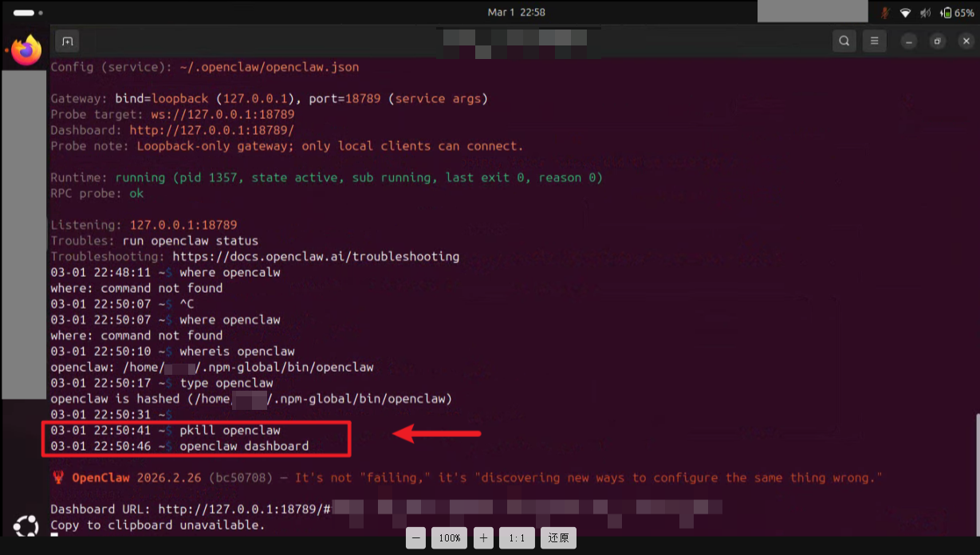Open terminal search with magnifier icon
This screenshot has width=980, height=555.
pyautogui.click(x=844, y=41)
